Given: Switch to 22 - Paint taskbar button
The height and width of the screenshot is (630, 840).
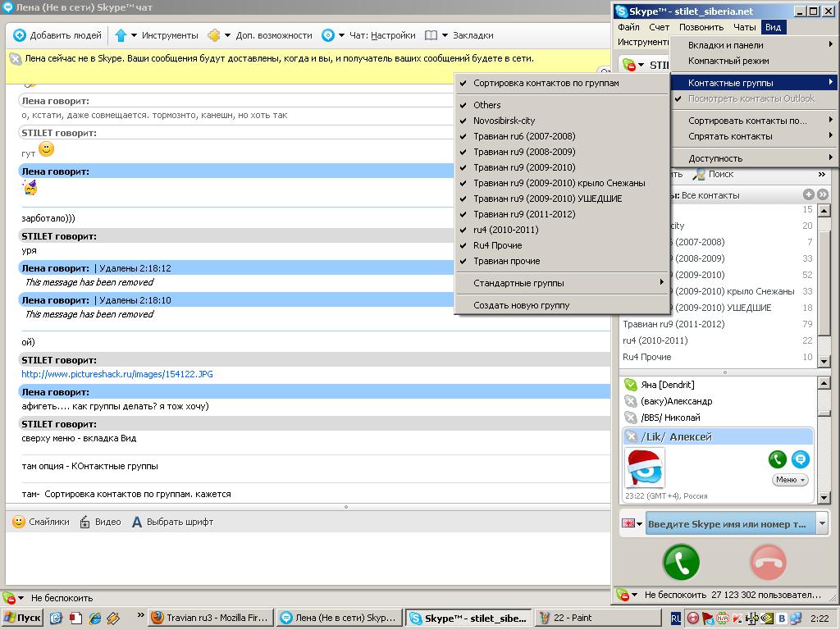Looking at the screenshot, I should point(598,618).
